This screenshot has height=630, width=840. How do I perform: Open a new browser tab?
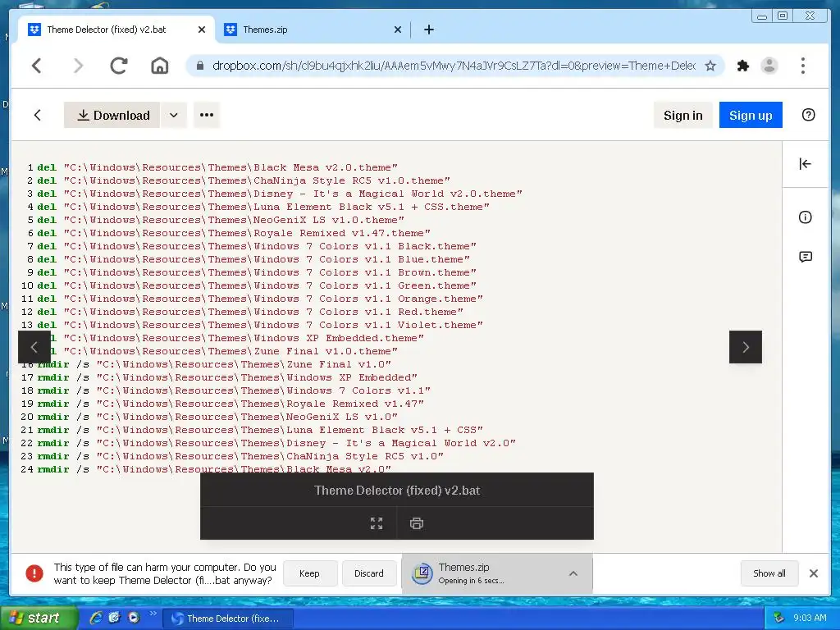pyautogui.click(x=428, y=30)
